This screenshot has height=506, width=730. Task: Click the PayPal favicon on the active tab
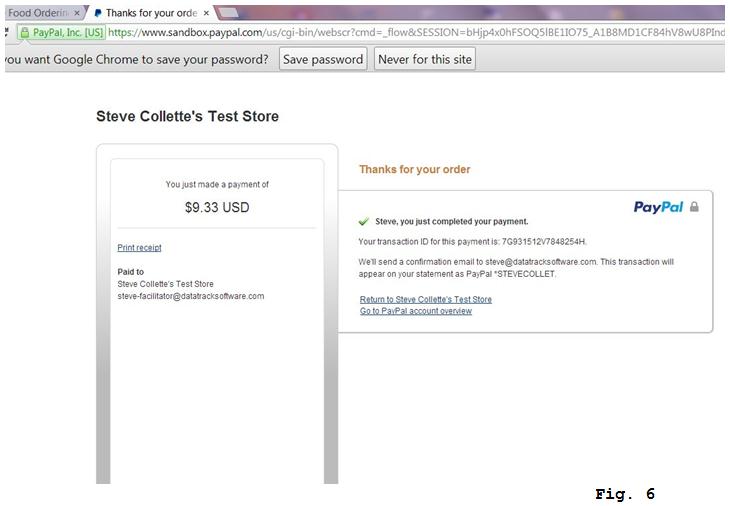click(98, 13)
